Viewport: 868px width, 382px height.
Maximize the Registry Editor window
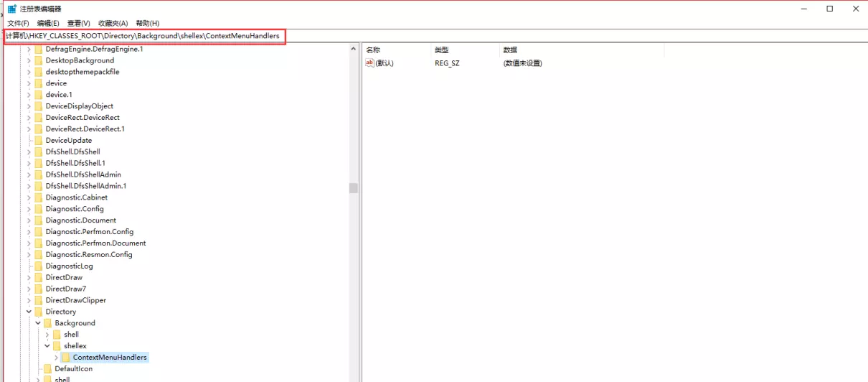click(x=829, y=9)
